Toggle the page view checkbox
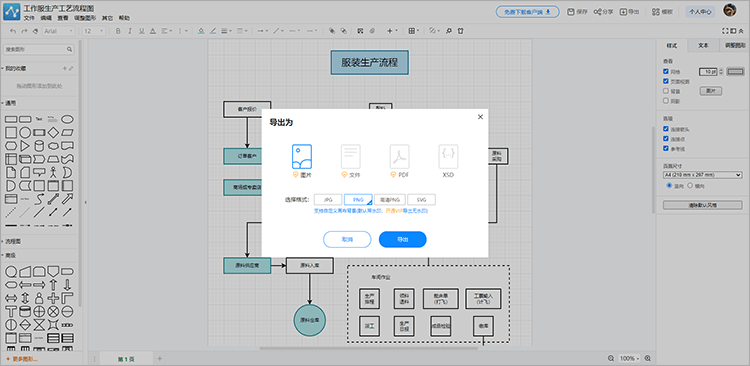The width and height of the screenshot is (750, 366). click(666, 81)
